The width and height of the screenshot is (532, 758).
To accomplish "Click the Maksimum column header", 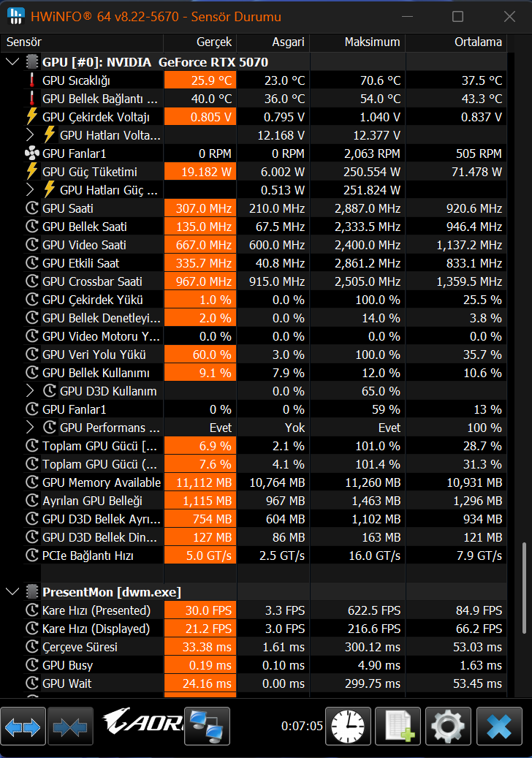I will pyautogui.click(x=357, y=42).
